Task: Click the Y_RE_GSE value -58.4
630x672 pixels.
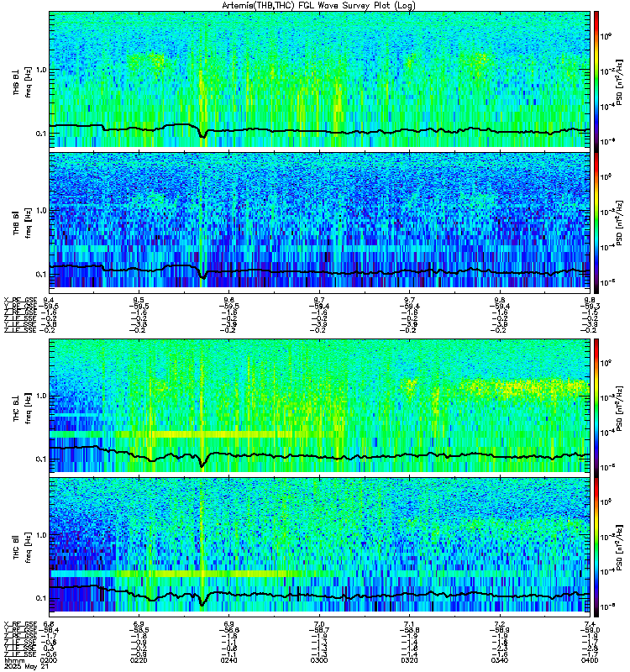Action: [49, 630]
